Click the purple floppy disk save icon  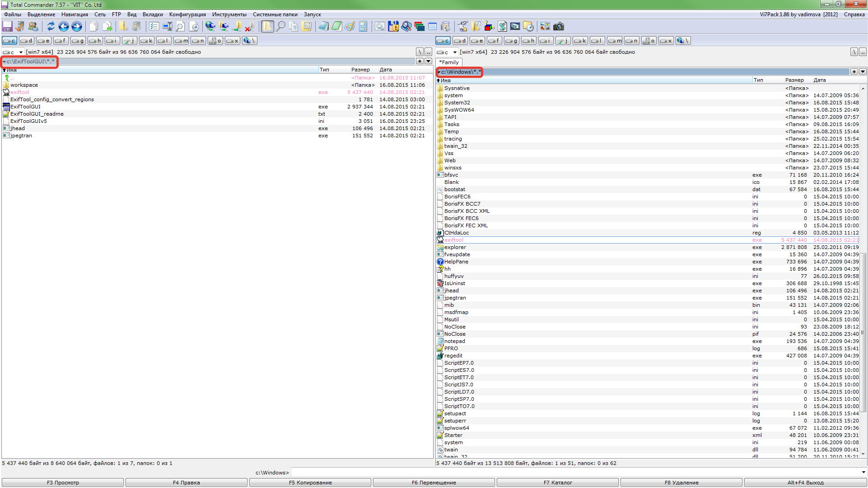click(7, 26)
